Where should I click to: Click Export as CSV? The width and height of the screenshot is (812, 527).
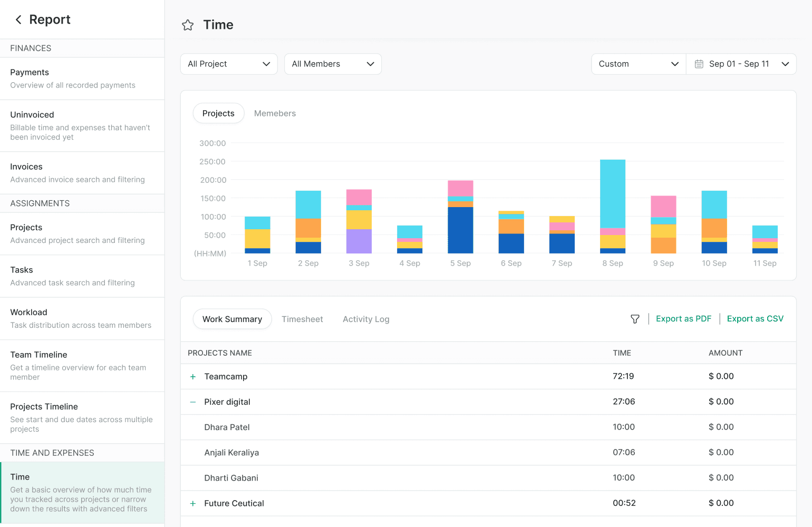[755, 319]
